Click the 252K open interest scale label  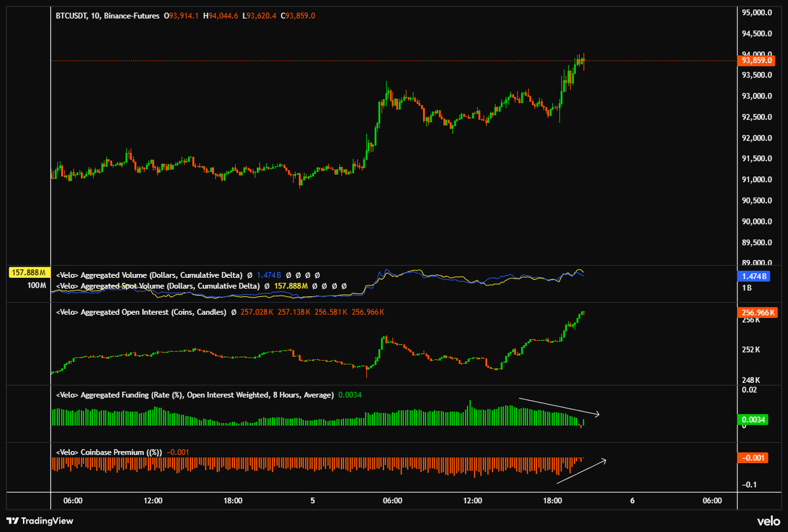(x=751, y=349)
